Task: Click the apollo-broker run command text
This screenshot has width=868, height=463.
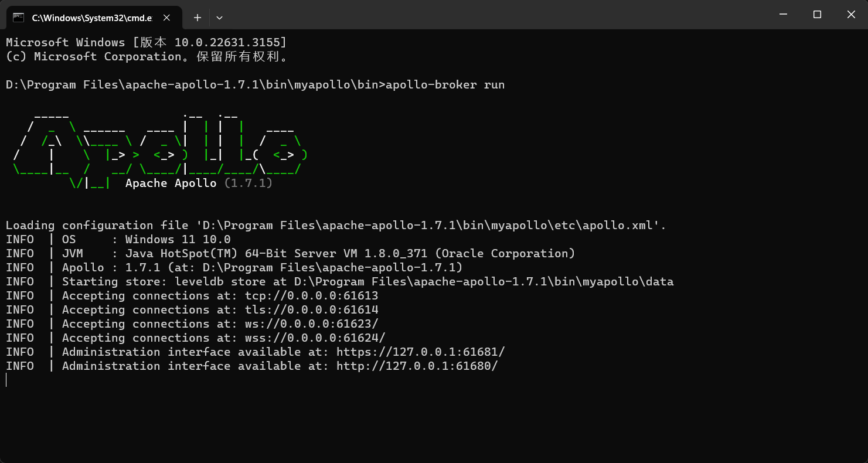Action: click(445, 84)
